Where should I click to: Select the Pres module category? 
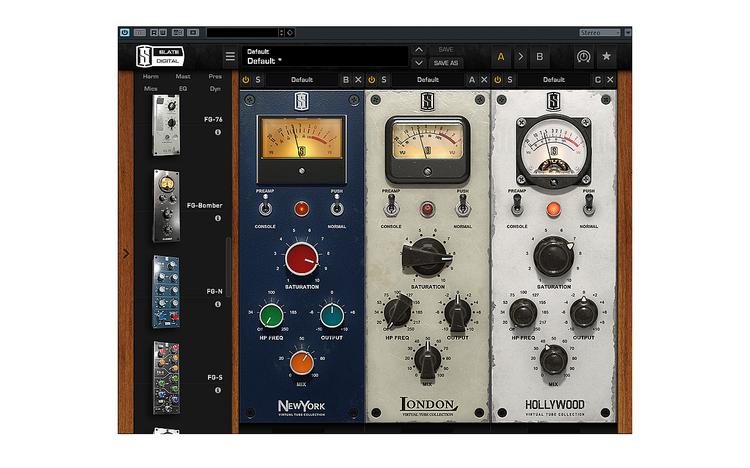(x=215, y=76)
